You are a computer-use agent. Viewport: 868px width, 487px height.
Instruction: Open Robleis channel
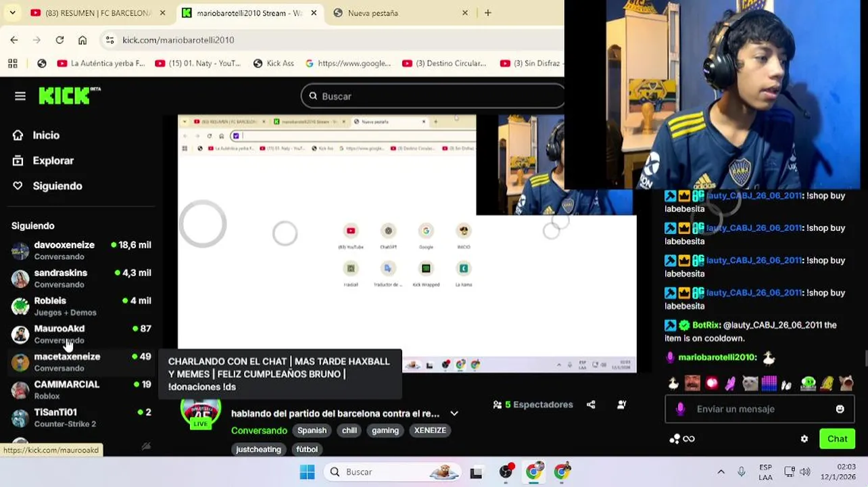(81, 306)
